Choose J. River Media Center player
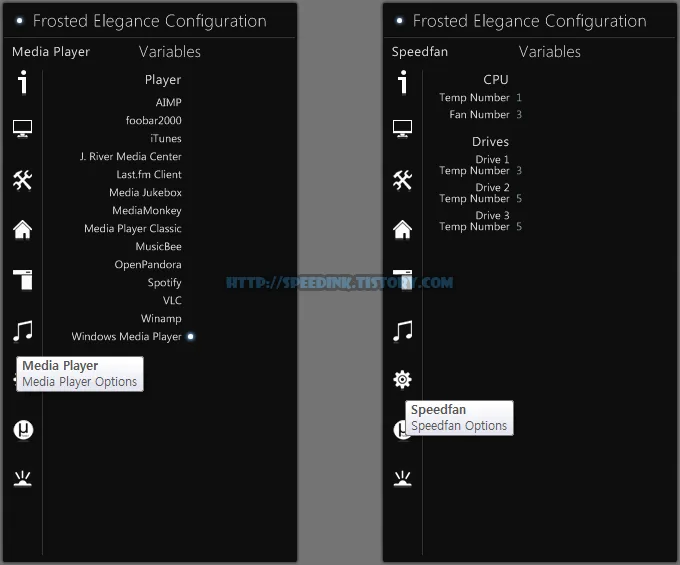The width and height of the screenshot is (680, 565). [131, 156]
